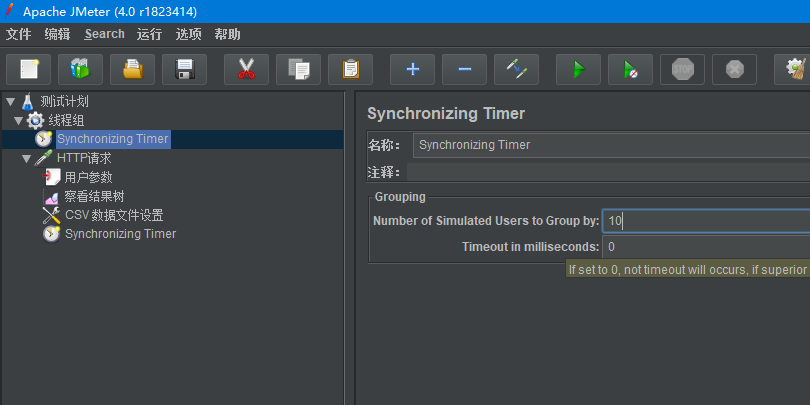Collapse the 测试计划 tree node arrow
The width and height of the screenshot is (810, 405).
pyautogui.click(x=10, y=102)
